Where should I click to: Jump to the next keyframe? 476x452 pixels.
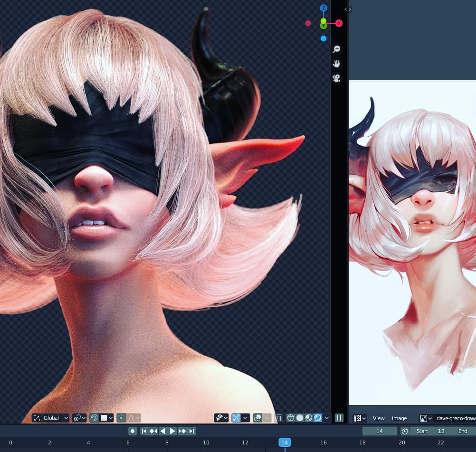[x=182, y=431]
